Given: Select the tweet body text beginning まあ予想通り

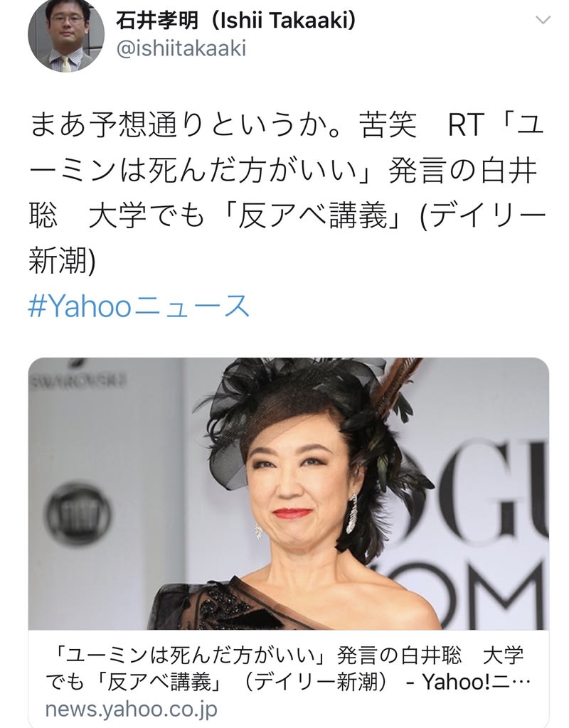Looking at the screenshot, I should (287, 193).
